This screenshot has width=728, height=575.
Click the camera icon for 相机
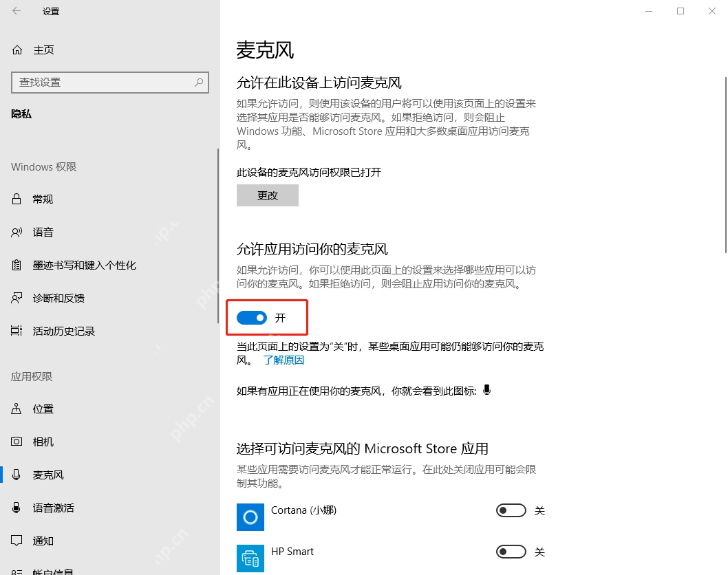[17, 442]
